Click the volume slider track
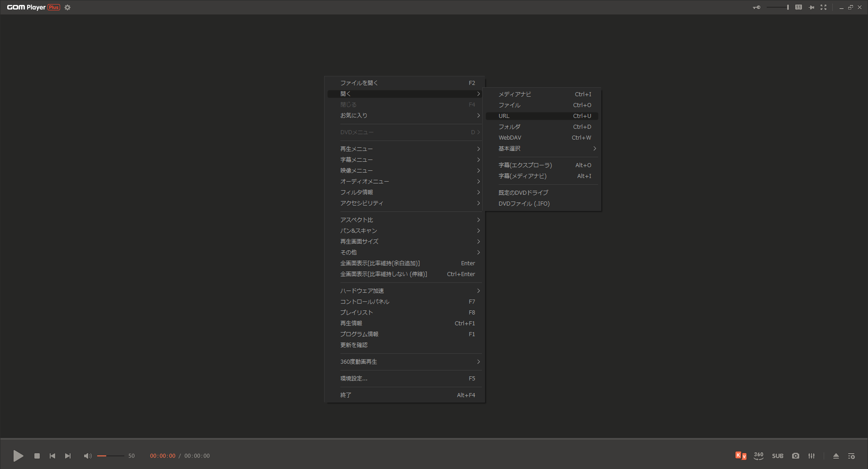868x469 pixels. [x=111, y=456]
